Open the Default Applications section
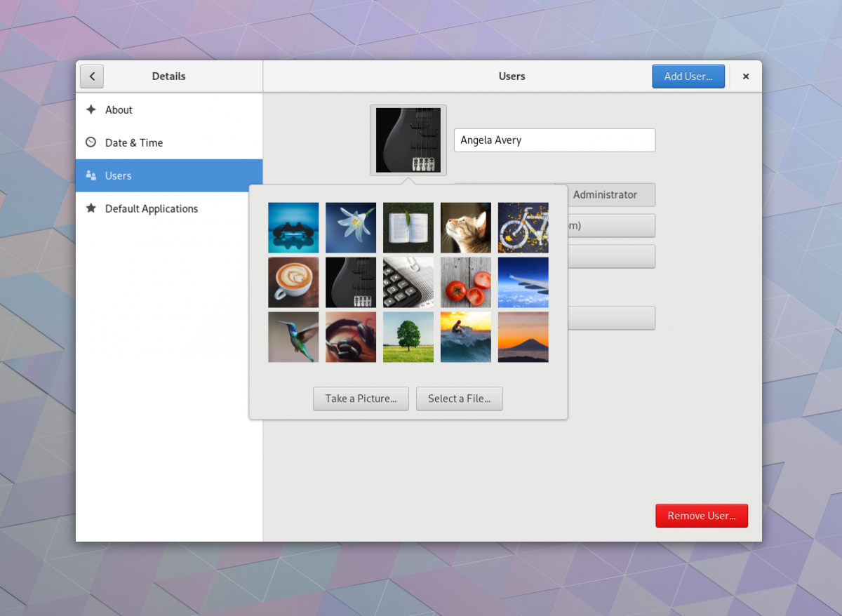Screen dimensions: 842x616 coord(151,208)
